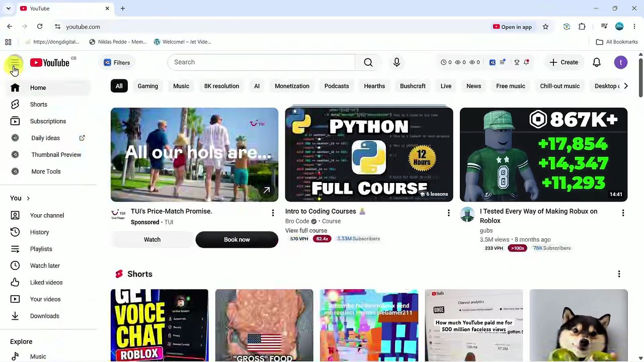Open a new browser tab
This screenshot has width=644, height=362.
click(123, 9)
